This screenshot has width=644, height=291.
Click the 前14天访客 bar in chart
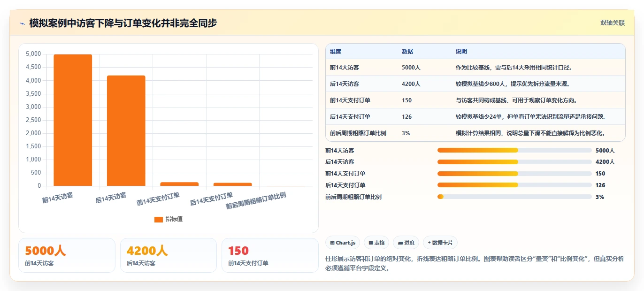[73, 120]
